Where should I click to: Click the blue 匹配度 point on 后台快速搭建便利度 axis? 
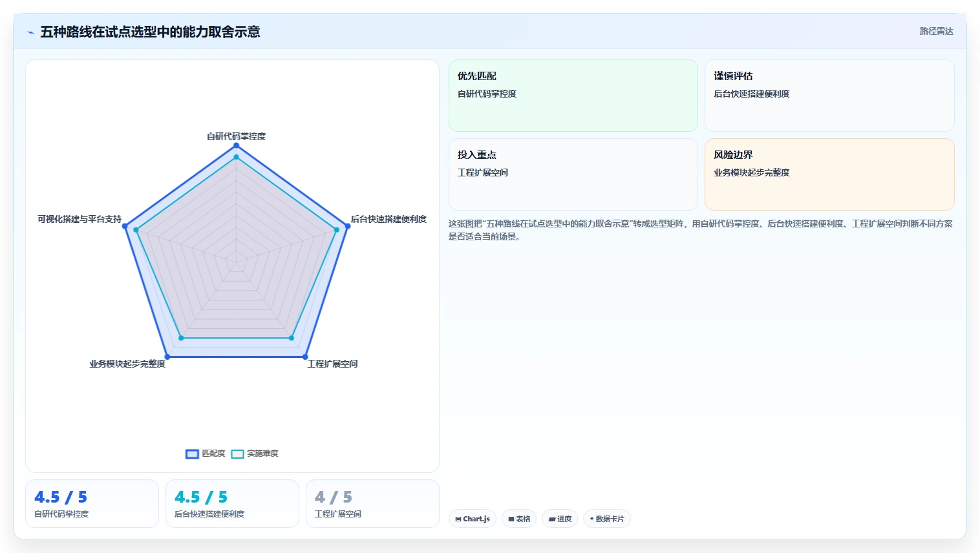tap(347, 226)
